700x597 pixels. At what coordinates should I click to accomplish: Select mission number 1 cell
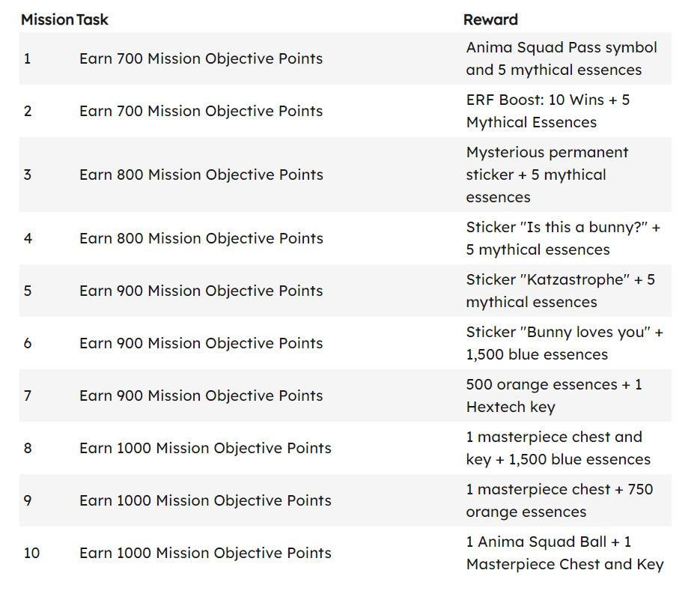(x=28, y=58)
